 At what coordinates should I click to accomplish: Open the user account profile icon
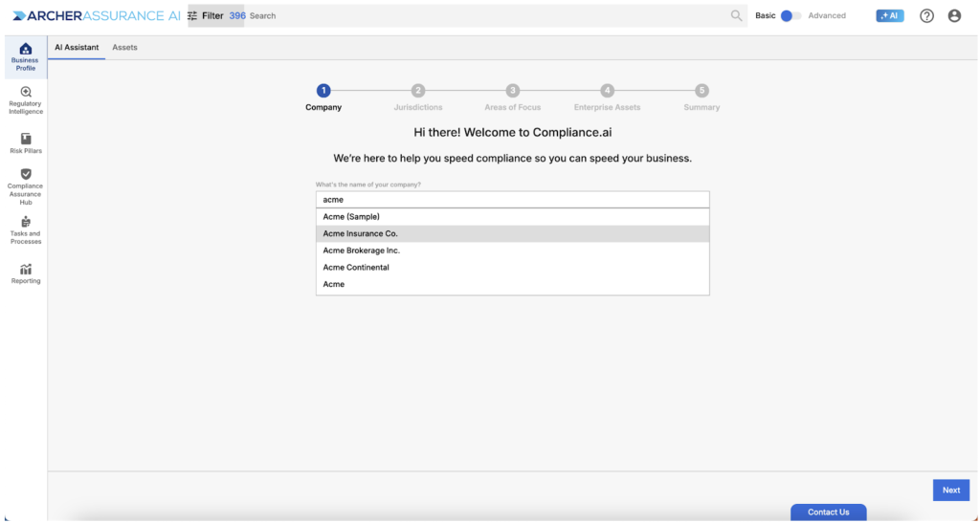pos(954,15)
